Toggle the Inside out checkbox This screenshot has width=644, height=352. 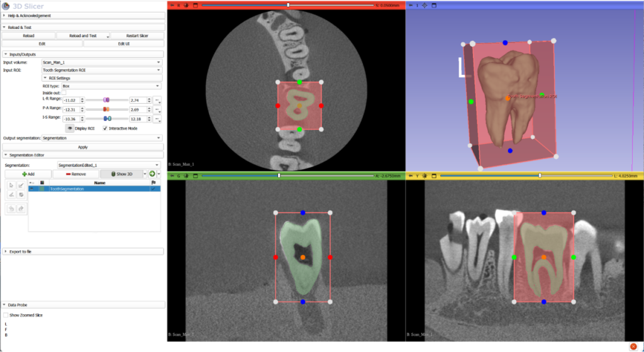tap(64, 93)
